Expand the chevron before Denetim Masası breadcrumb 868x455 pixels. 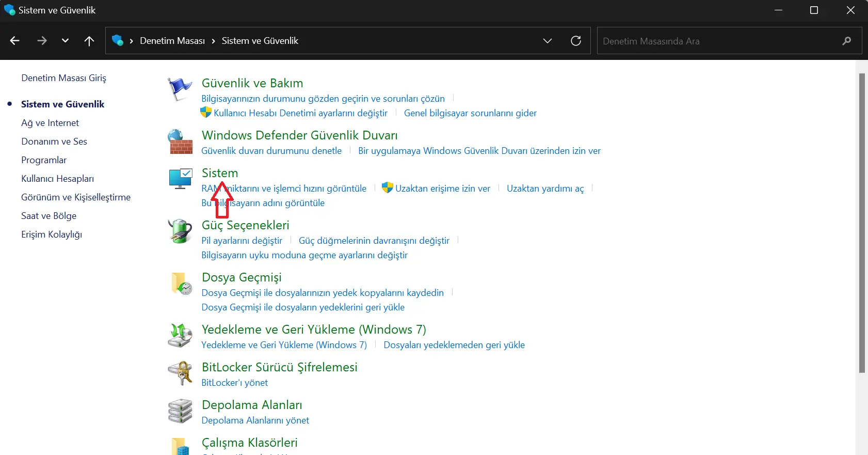[132, 41]
